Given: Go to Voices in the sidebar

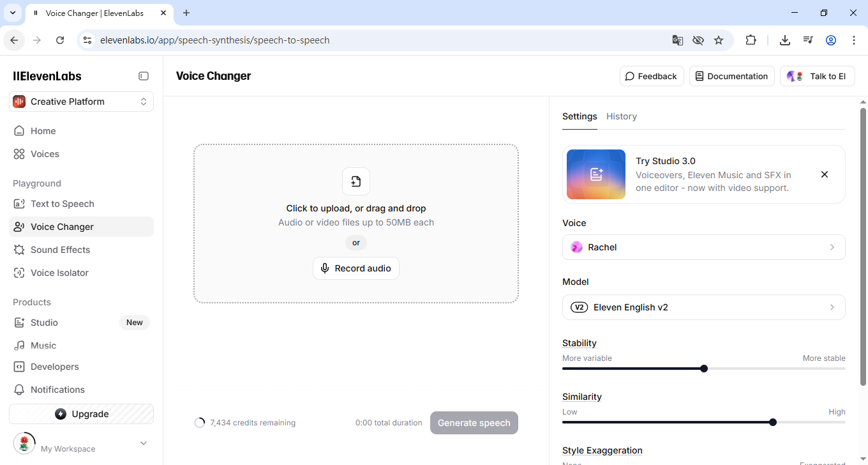Looking at the screenshot, I should [45, 154].
